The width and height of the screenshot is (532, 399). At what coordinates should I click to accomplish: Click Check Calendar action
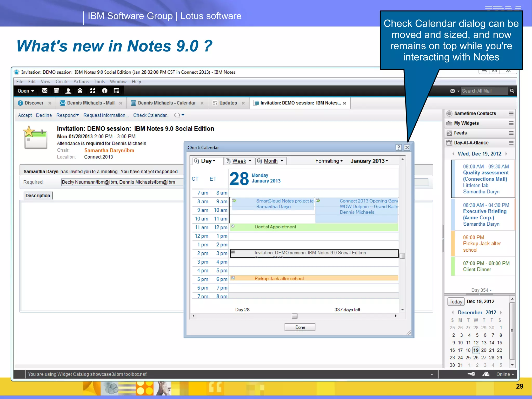pyautogui.click(x=151, y=115)
